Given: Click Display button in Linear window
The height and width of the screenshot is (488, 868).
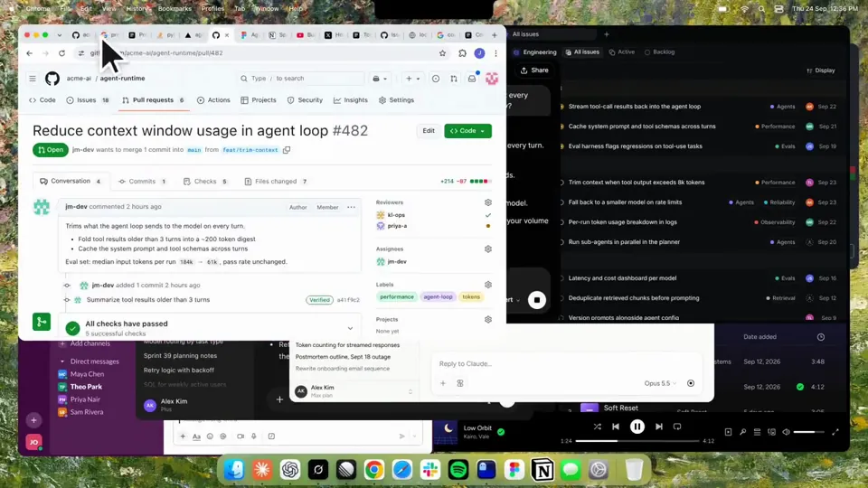Looking at the screenshot, I should click(x=821, y=70).
